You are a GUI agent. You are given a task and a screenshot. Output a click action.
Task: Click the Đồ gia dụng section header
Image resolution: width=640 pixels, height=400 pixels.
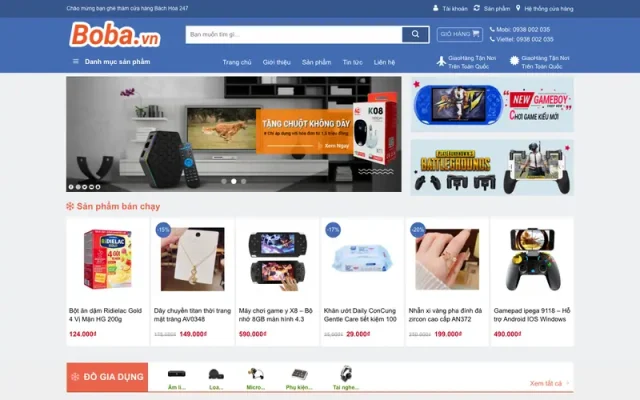click(x=107, y=377)
